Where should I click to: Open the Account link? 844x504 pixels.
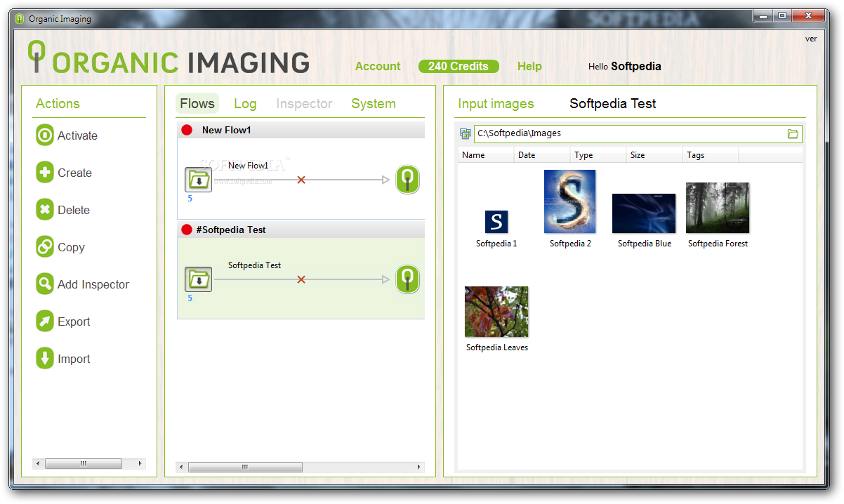378,67
